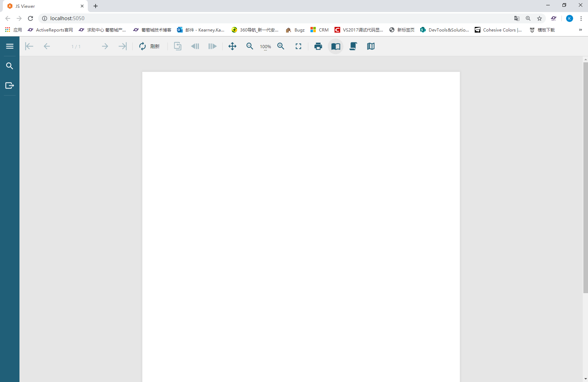
Task: Click history forward icon in viewer toolbar
Action: click(212, 46)
